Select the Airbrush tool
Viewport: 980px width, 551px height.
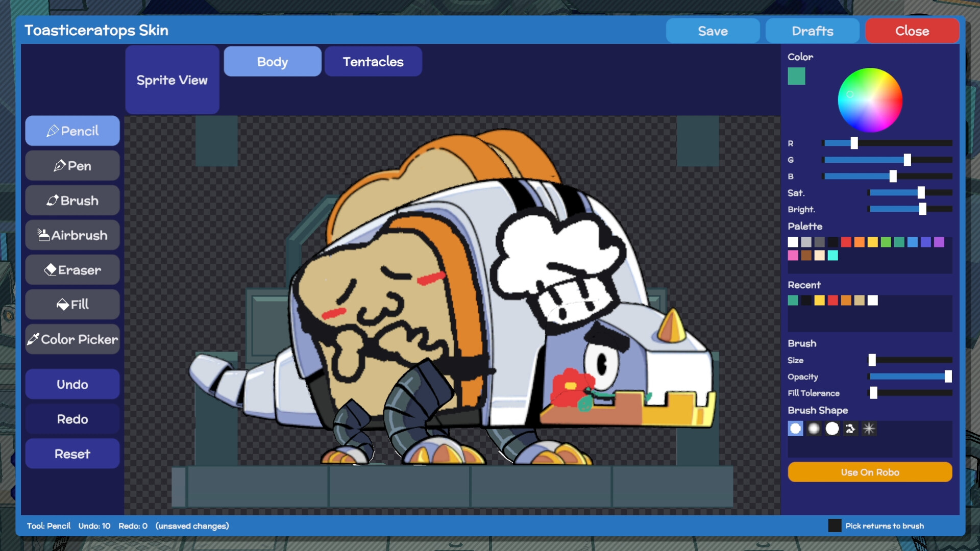[x=72, y=235]
